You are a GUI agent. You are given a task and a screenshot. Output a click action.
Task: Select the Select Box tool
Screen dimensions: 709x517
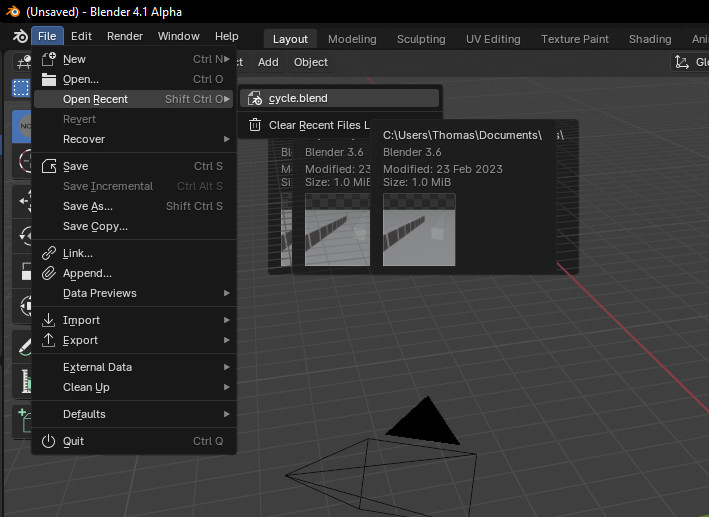click(21, 88)
